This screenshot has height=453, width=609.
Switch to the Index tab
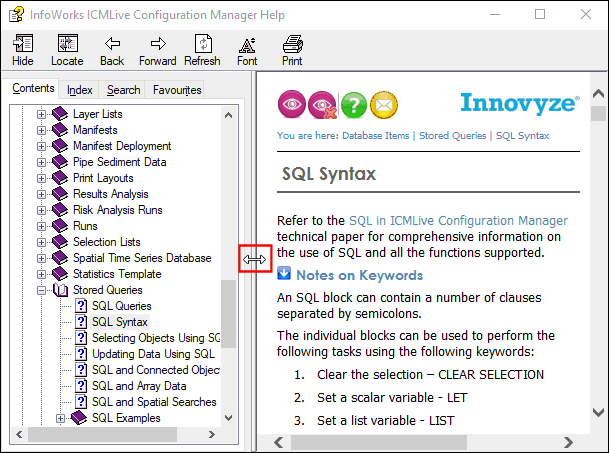click(80, 90)
